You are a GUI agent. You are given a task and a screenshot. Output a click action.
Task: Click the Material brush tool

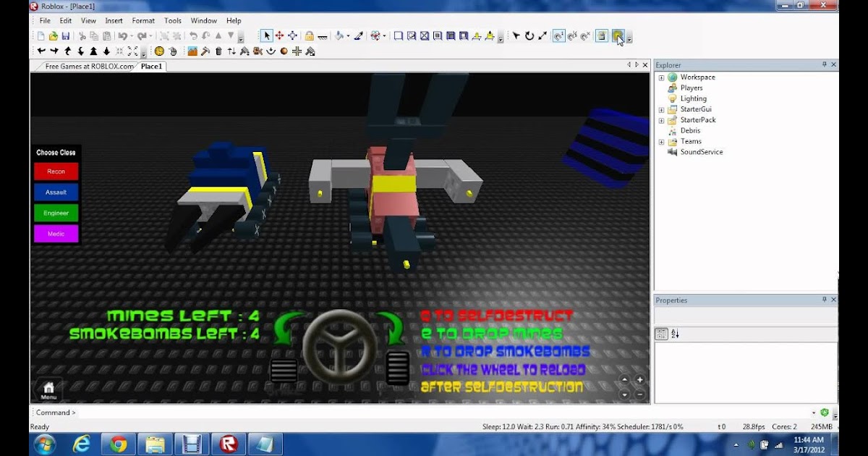click(358, 36)
